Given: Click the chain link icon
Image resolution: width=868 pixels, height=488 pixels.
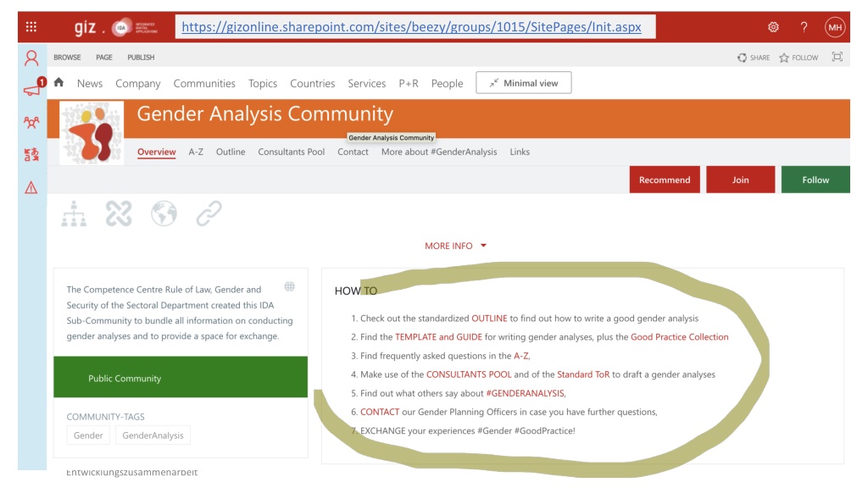Looking at the screenshot, I should pos(209,213).
